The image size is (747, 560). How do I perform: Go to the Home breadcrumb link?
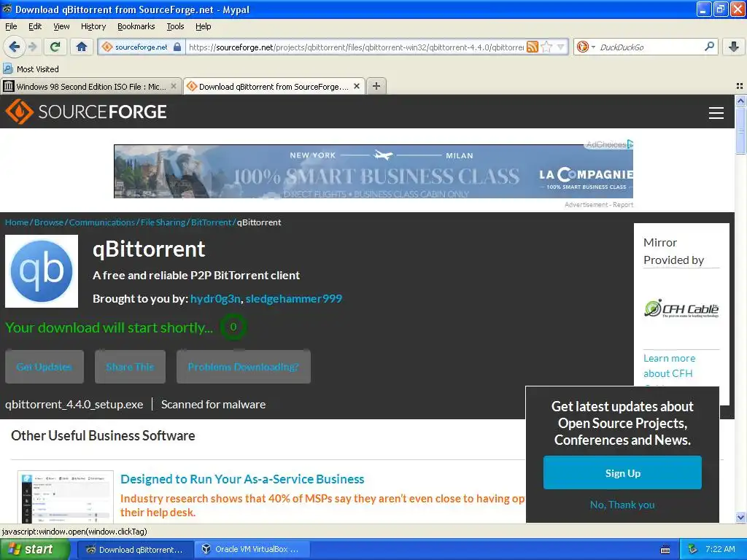[x=17, y=222]
